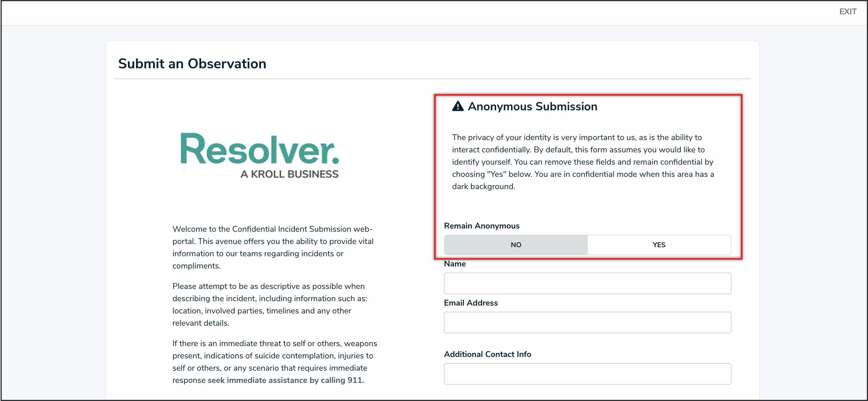Click the Remain Anonymous label

tap(482, 226)
